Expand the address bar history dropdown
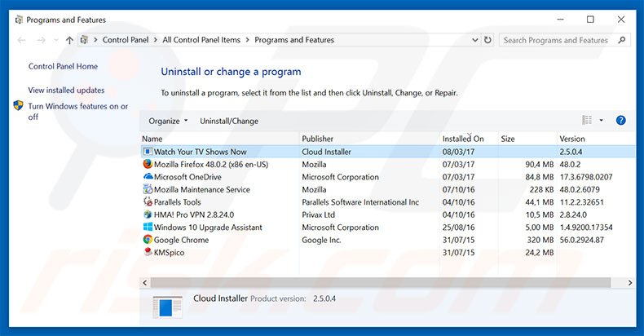This screenshot has height=336, width=644. click(x=475, y=40)
